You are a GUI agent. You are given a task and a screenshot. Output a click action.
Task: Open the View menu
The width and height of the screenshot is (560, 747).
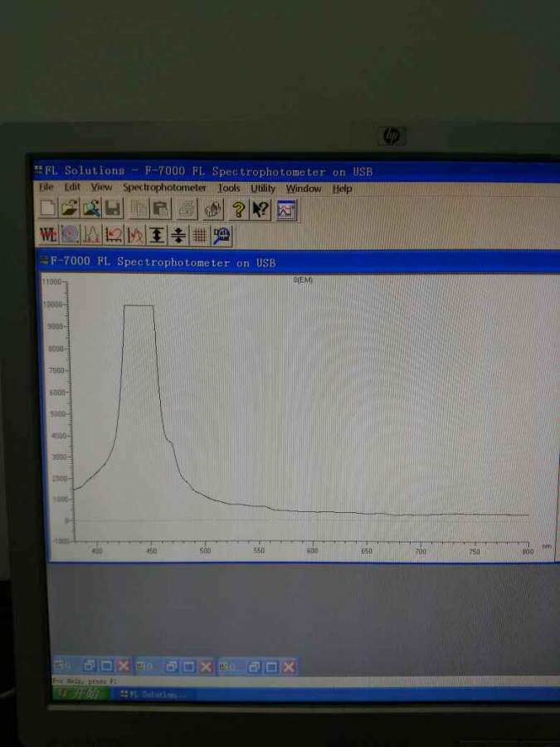click(101, 188)
